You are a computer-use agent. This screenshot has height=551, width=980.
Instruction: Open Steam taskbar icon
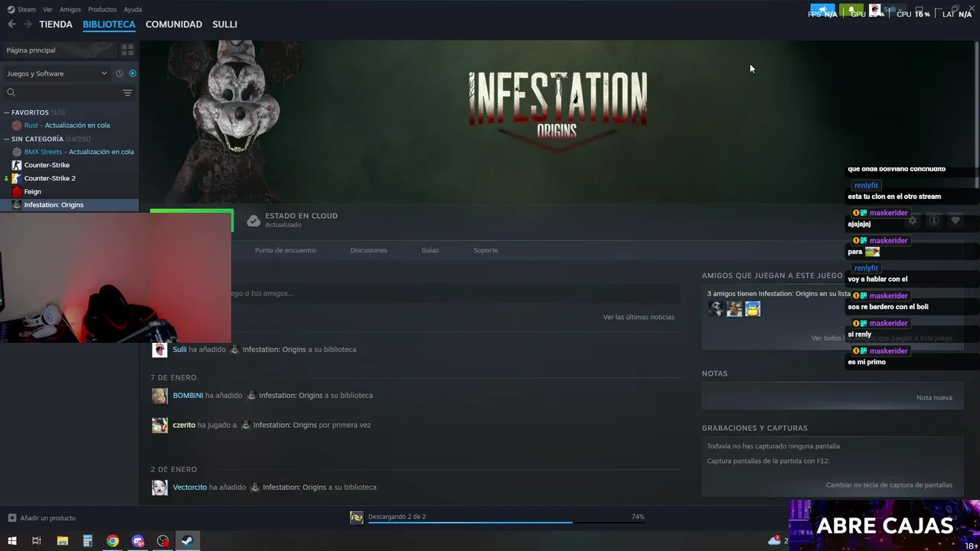187,541
